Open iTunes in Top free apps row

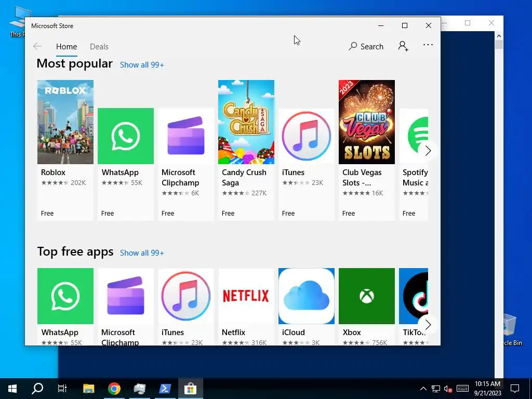[x=186, y=307]
